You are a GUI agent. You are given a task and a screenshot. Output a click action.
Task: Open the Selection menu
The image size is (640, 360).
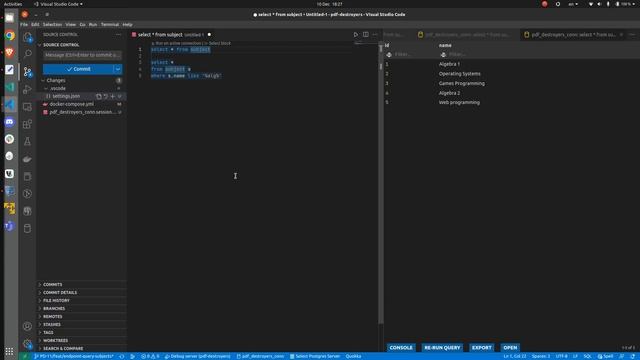pyautogui.click(x=52, y=24)
